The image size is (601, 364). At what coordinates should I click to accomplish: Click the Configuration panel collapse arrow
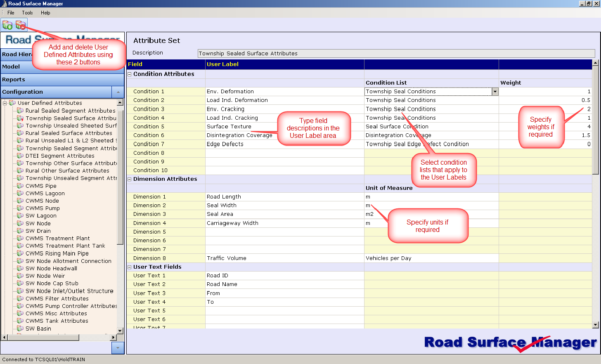click(118, 92)
